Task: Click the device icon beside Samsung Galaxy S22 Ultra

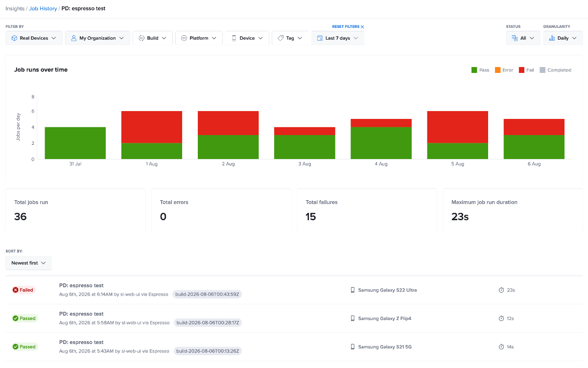Action: (x=353, y=290)
